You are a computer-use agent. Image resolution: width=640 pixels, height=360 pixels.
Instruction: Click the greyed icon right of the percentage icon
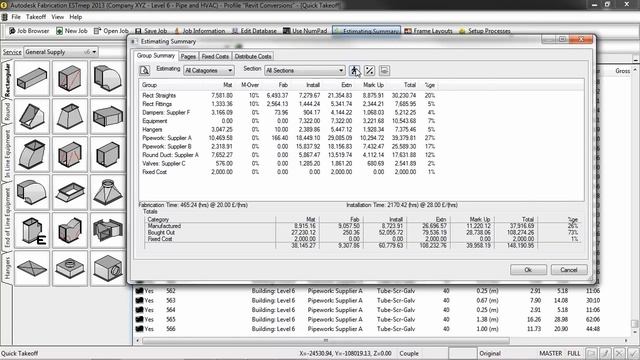tap(384, 71)
